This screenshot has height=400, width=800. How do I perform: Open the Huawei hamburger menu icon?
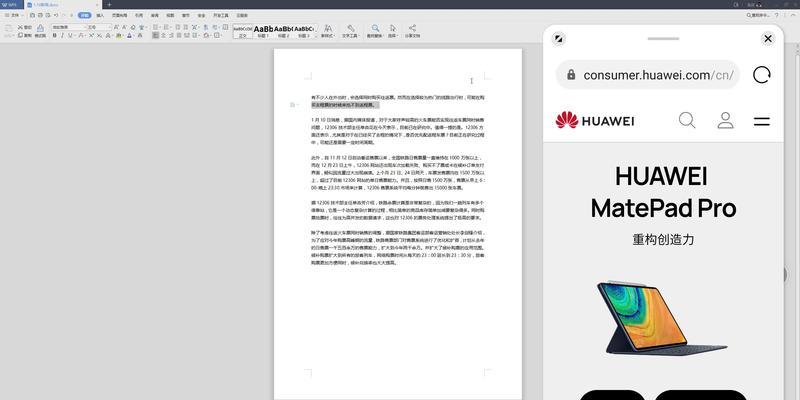click(762, 121)
